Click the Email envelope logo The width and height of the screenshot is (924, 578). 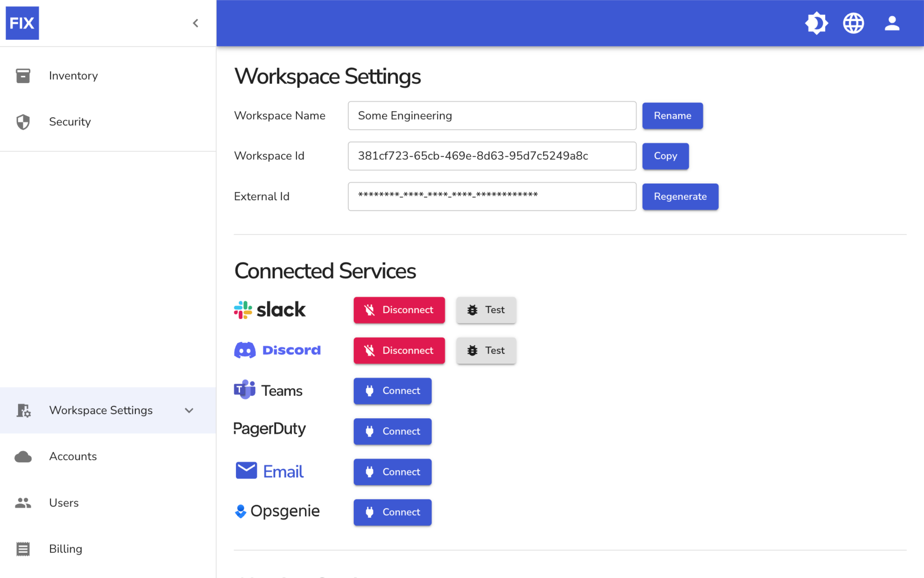click(270, 471)
